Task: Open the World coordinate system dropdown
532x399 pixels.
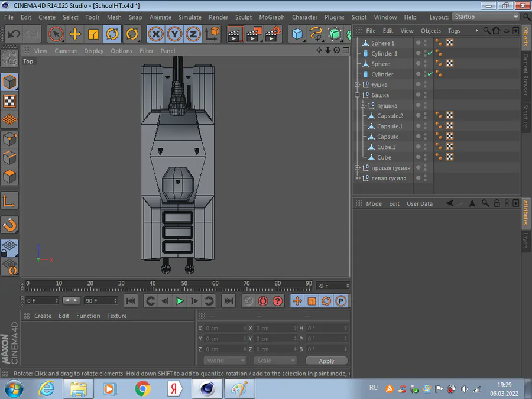Action: pyautogui.click(x=225, y=361)
